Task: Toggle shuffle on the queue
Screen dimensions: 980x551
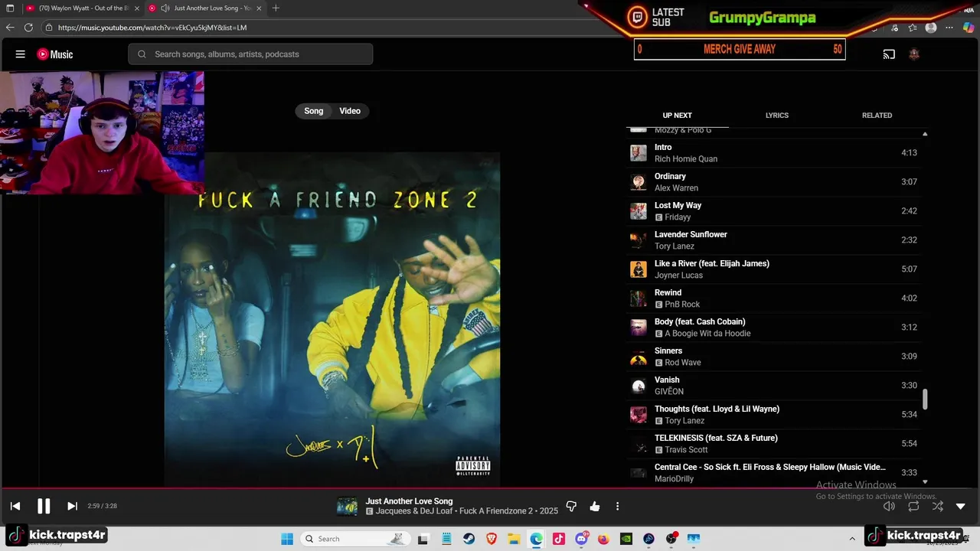Action: pyautogui.click(x=938, y=506)
